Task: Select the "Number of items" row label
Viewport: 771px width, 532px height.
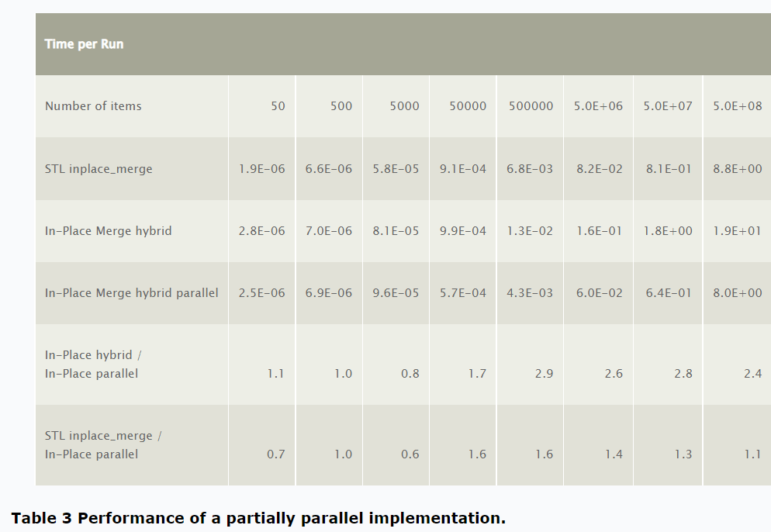Action: [x=93, y=106]
